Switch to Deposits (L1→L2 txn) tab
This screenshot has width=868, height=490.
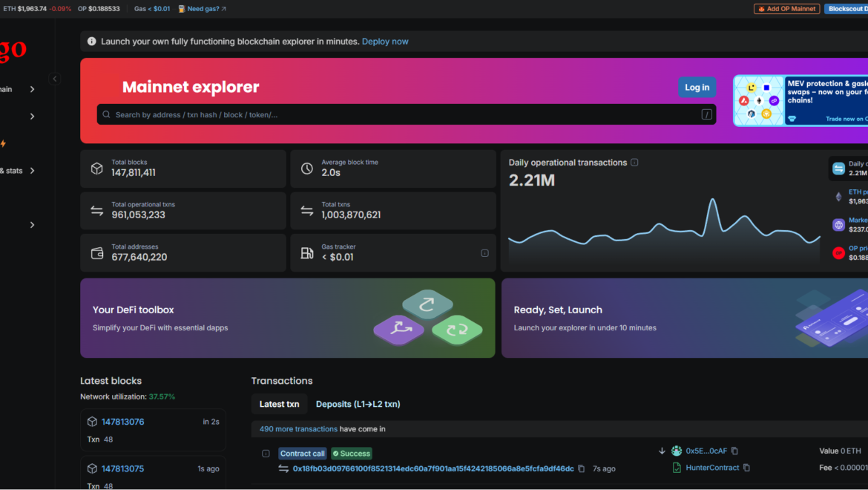tap(358, 404)
